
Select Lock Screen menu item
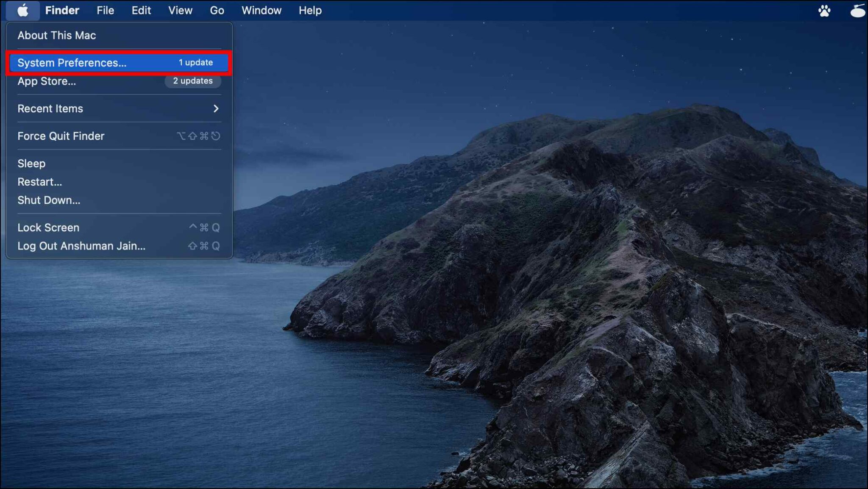click(x=48, y=228)
